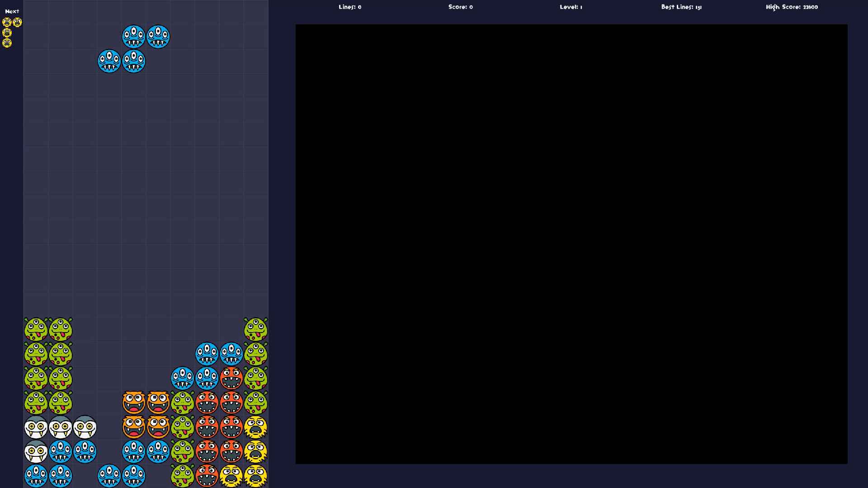The width and height of the screenshot is (868, 488).
Task: Click topmost green monster in rightmost column
Action: [x=255, y=329]
